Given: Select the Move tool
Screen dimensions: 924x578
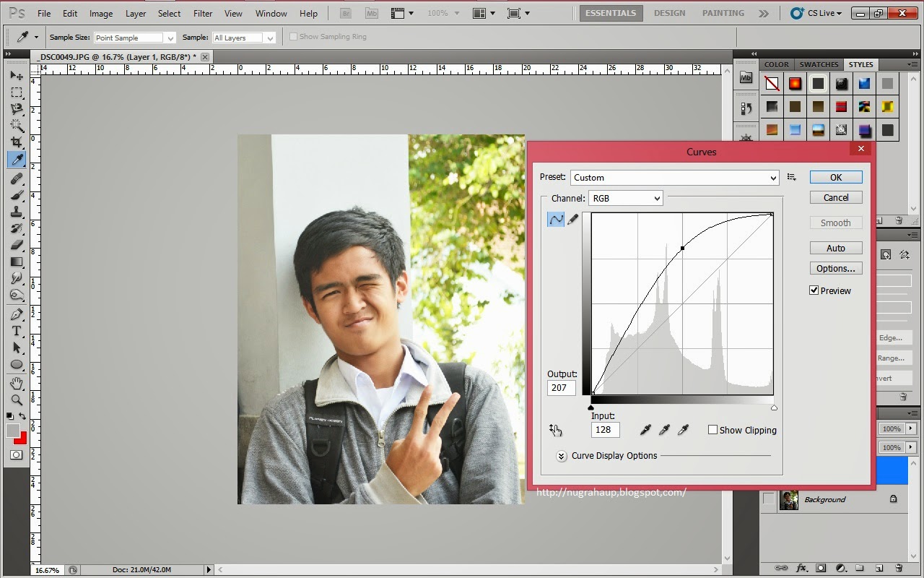Looking at the screenshot, I should point(17,76).
